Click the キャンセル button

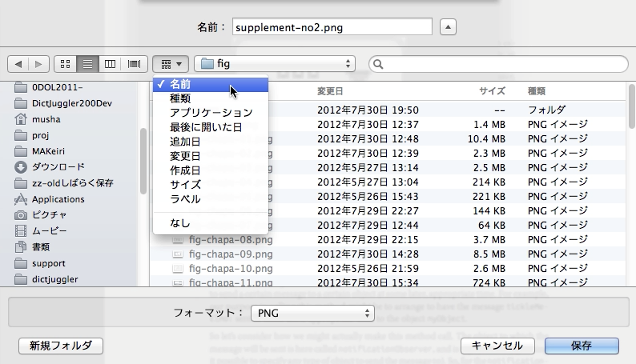tap(497, 346)
